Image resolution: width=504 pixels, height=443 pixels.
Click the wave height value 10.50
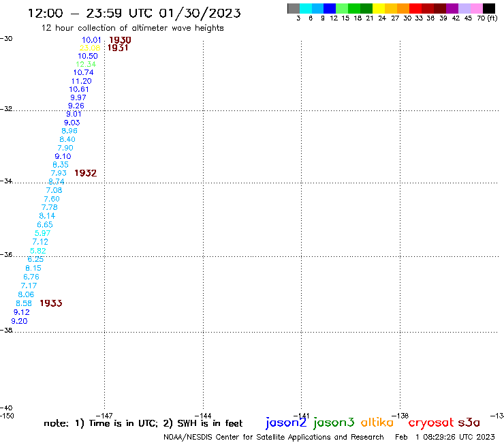[x=88, y=56]
